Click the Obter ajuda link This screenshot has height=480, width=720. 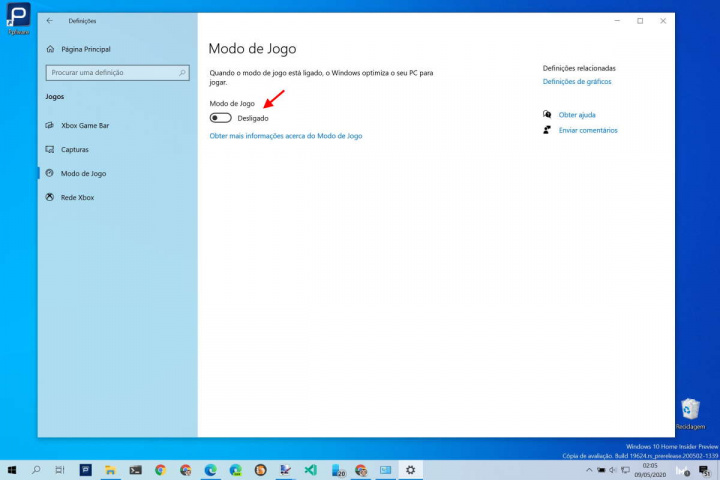click(576, 115)
